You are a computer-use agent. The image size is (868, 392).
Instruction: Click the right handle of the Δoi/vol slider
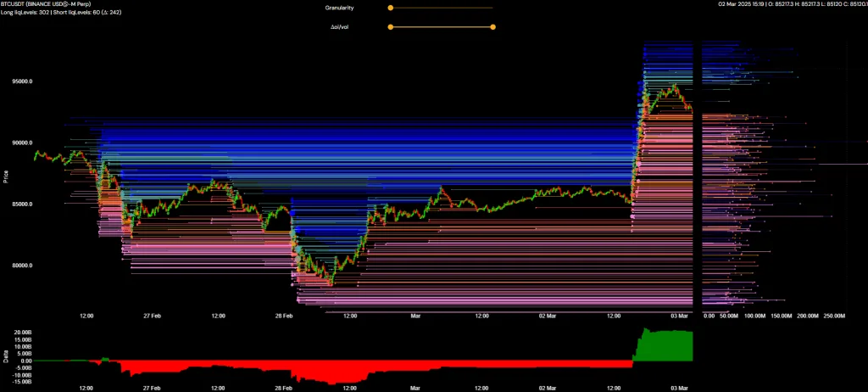(x=492, y=27)
